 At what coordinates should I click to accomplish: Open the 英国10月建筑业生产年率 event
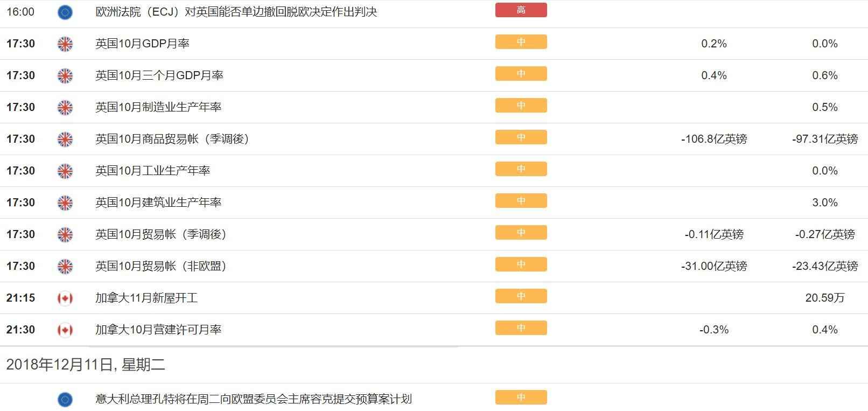coord(158,203)
